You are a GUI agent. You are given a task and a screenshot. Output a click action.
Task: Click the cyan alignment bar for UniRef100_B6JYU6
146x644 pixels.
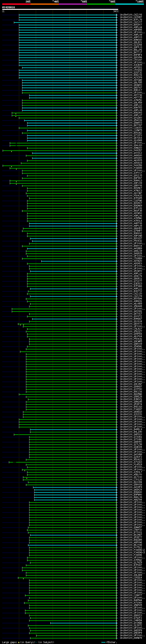pyautogui.click(x=73, y=545)
